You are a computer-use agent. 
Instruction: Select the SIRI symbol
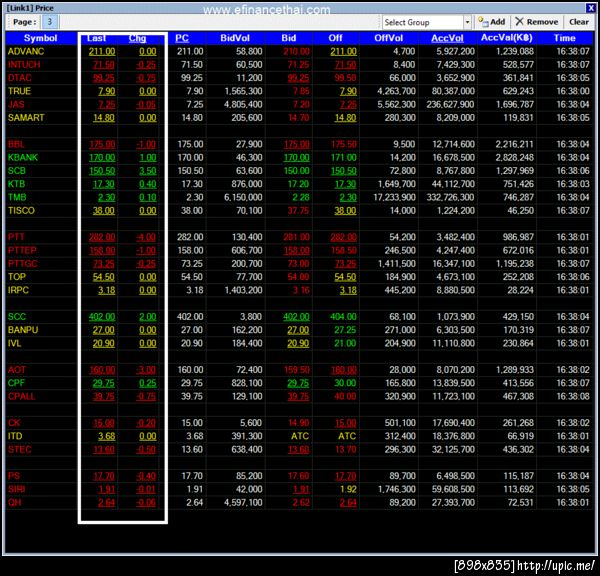pos(16,489)
